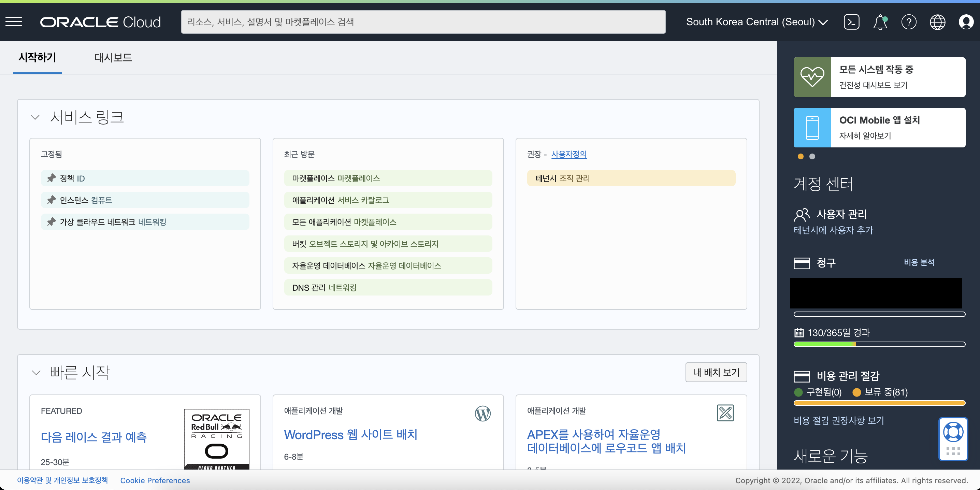
Task: Open the hamburger navigation menu
Action: pyautogui.click(x=14, y=22)
